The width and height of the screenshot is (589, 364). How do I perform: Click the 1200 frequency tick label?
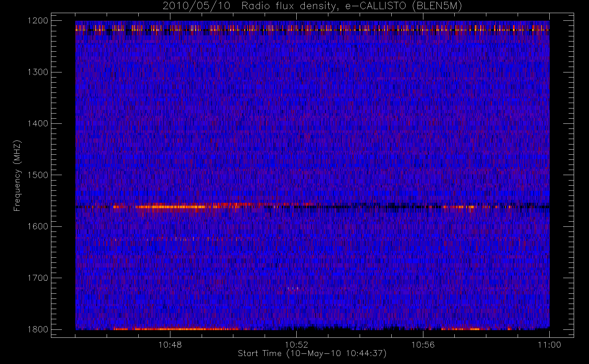38,21
